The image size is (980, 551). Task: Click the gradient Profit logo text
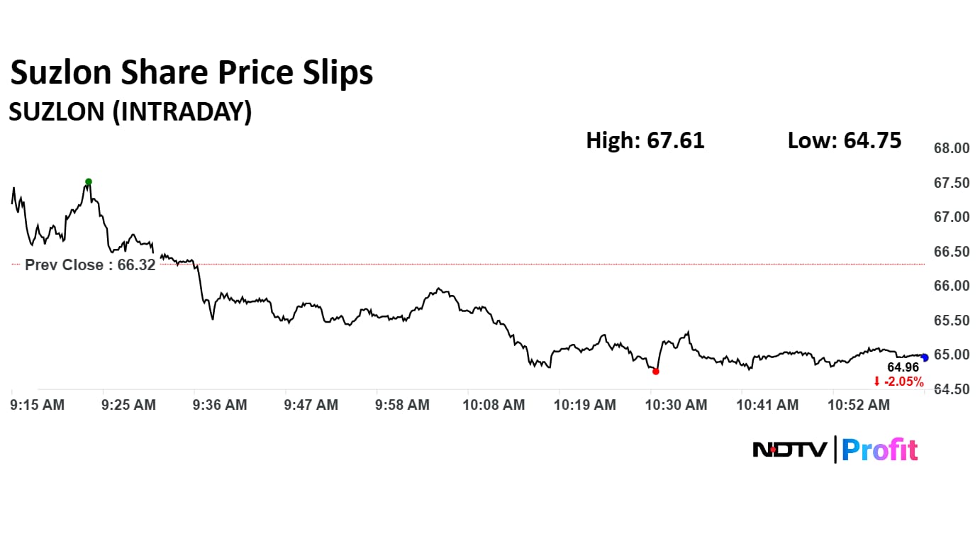click(x=879, y=449)
